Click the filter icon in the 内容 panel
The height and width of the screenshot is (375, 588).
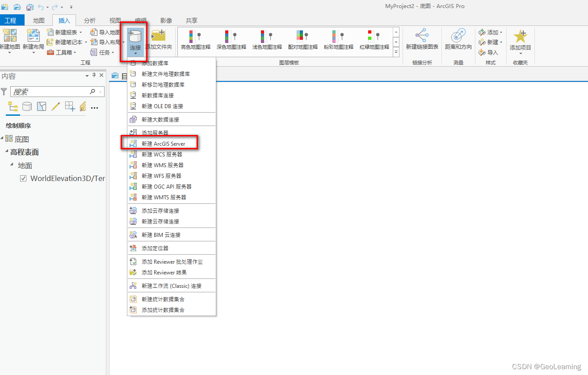(4, 91)
